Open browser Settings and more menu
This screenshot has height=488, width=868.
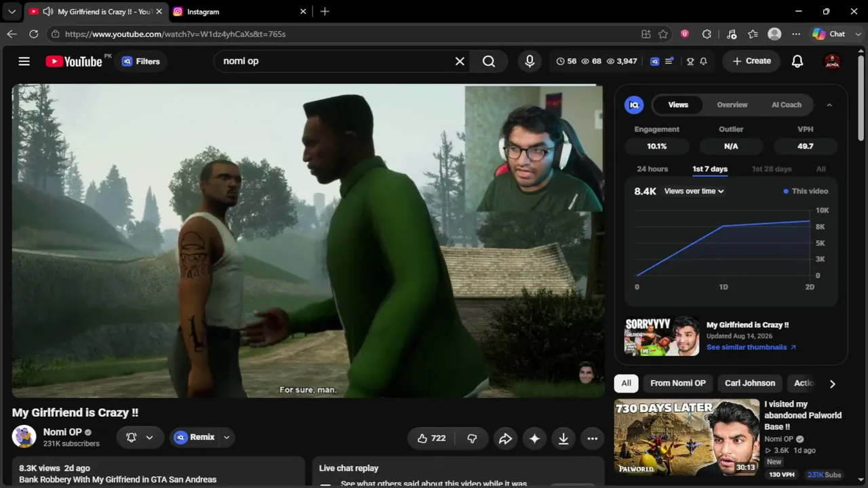point(796,34)
